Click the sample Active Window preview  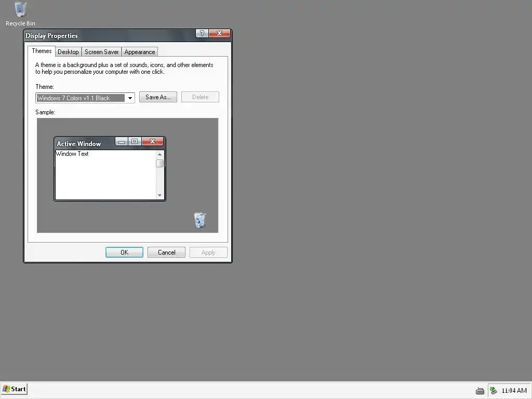[110, 169]
